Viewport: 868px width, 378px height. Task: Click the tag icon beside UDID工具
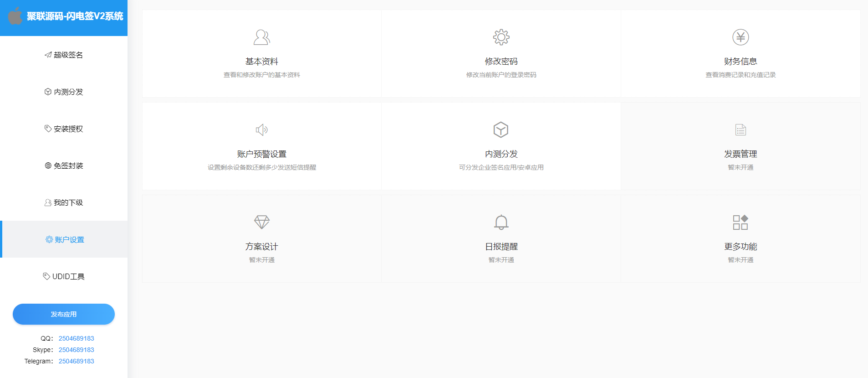[46, 276]
